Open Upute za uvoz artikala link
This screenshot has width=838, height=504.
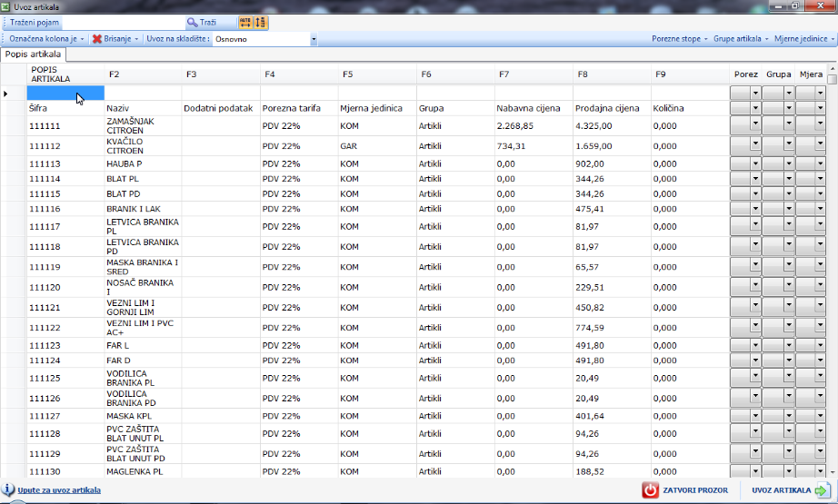[x=59, y=490]
